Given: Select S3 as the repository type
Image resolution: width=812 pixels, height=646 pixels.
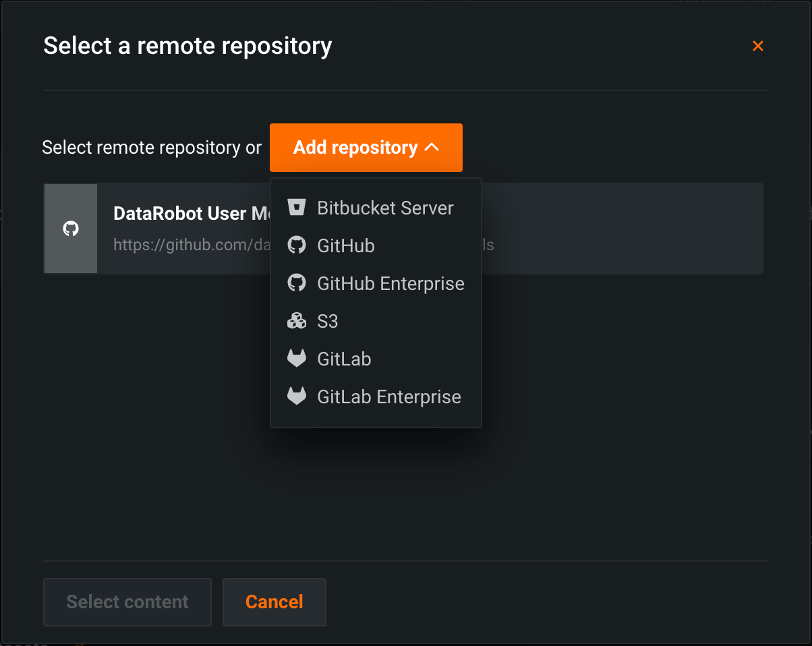Looking at the screenshot, I should (x=327, y=322).
